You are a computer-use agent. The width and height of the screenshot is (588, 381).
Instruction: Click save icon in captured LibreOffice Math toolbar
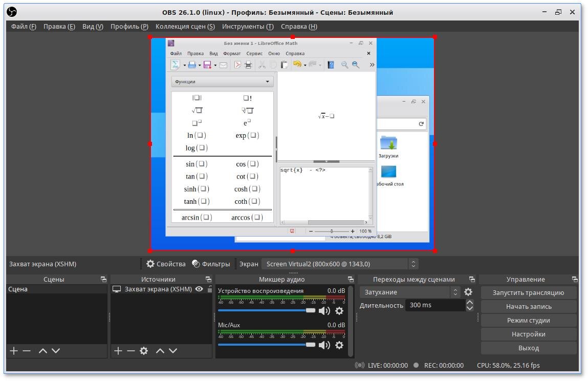tap(207, 65)
